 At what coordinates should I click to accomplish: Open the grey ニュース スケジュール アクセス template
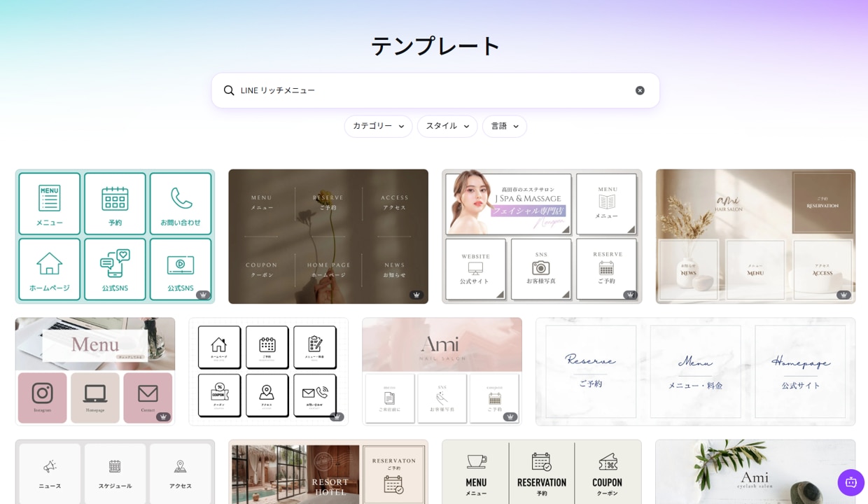coord(115,472)
